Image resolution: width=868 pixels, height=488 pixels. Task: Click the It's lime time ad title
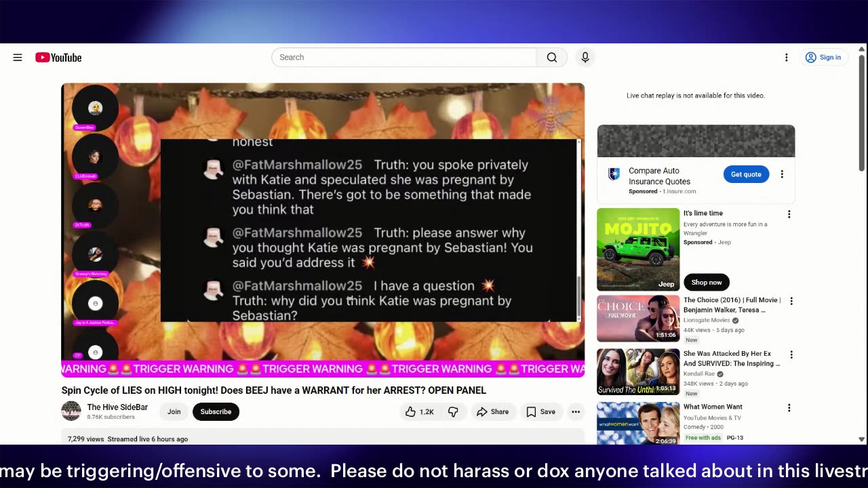(x=703, y=213)
